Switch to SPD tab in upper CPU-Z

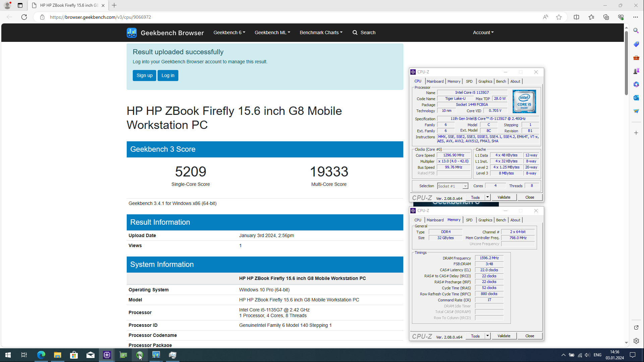pyautogui.click(x=469, y=81)
